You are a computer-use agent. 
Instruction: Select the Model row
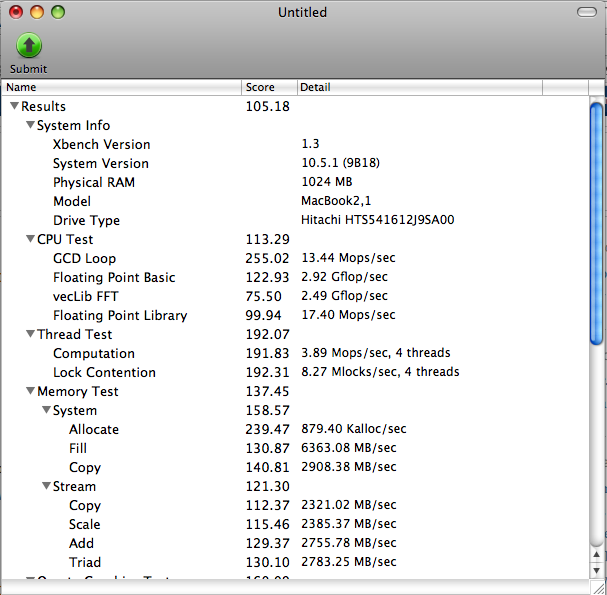[295, 201]
